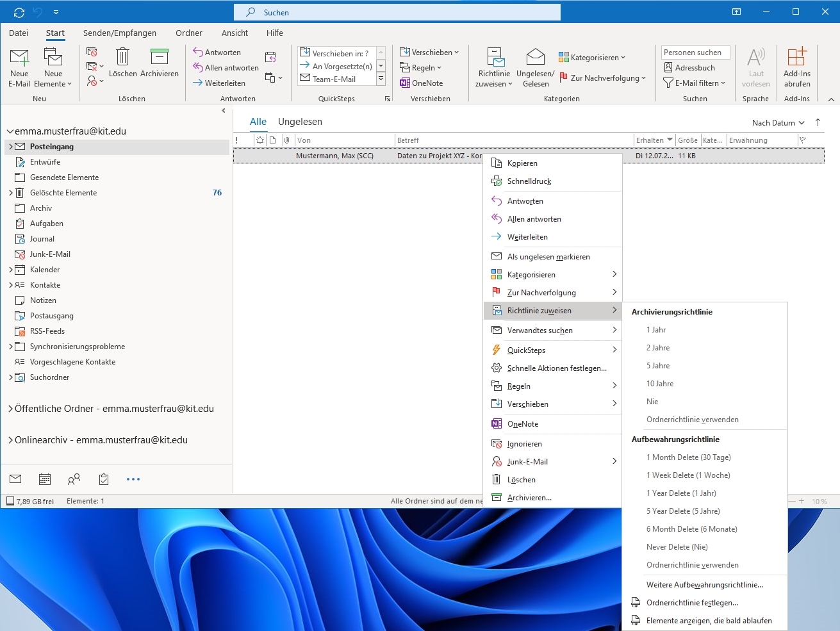
Task: Click 'Als ungelesen markieren' in context menu
Action: tap(548, 257)
